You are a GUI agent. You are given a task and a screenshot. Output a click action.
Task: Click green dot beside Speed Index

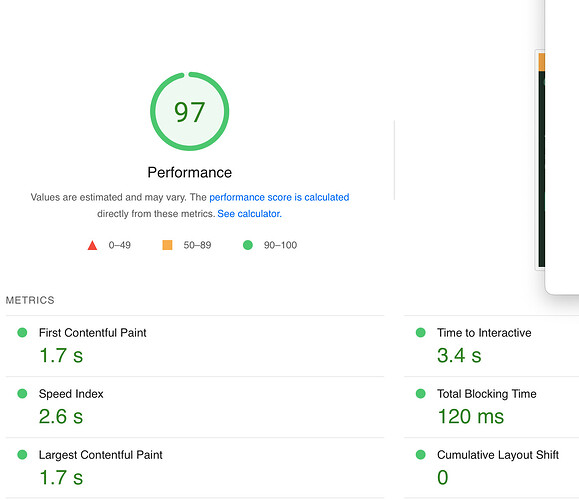tap(22, 393)
